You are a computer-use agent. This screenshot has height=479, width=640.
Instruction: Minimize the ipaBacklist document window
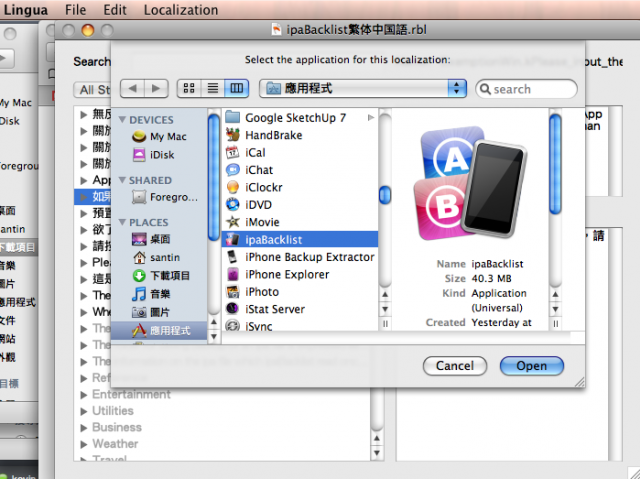(88, 30)
